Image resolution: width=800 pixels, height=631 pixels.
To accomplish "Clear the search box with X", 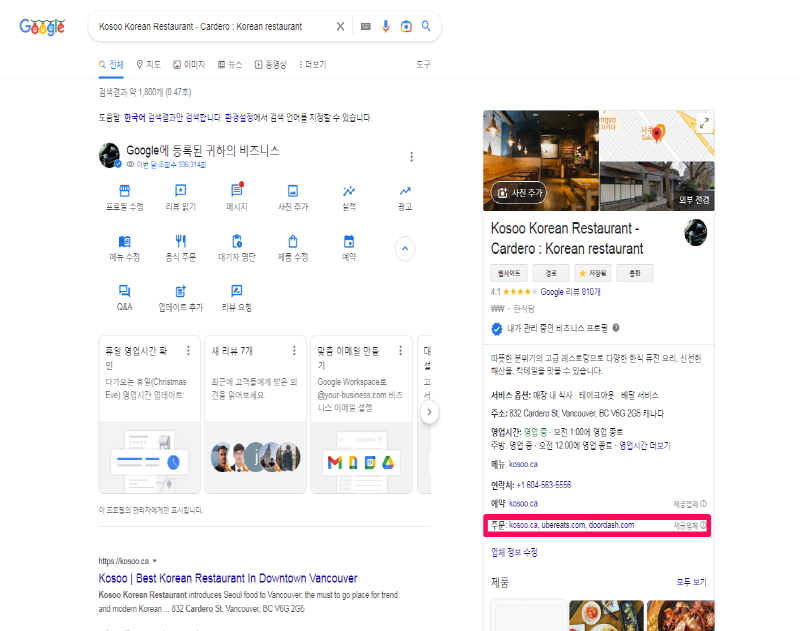I will pos(340,26).
